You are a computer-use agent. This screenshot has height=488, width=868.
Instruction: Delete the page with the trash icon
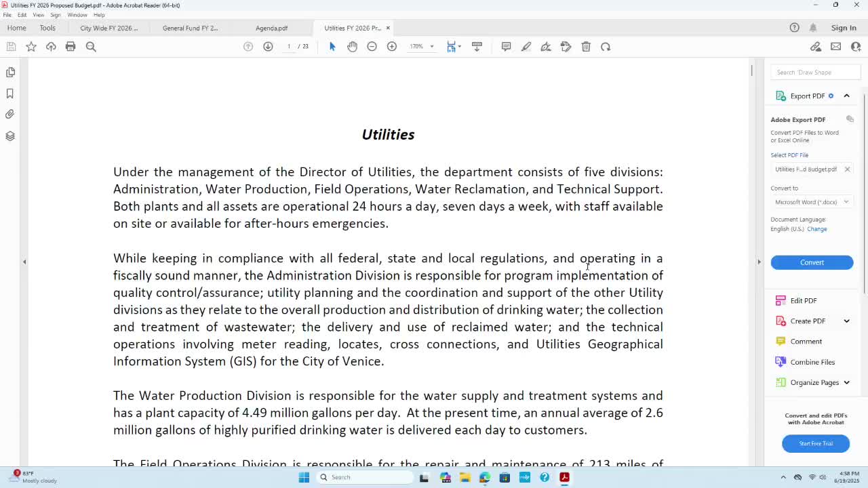pos(586,47)
